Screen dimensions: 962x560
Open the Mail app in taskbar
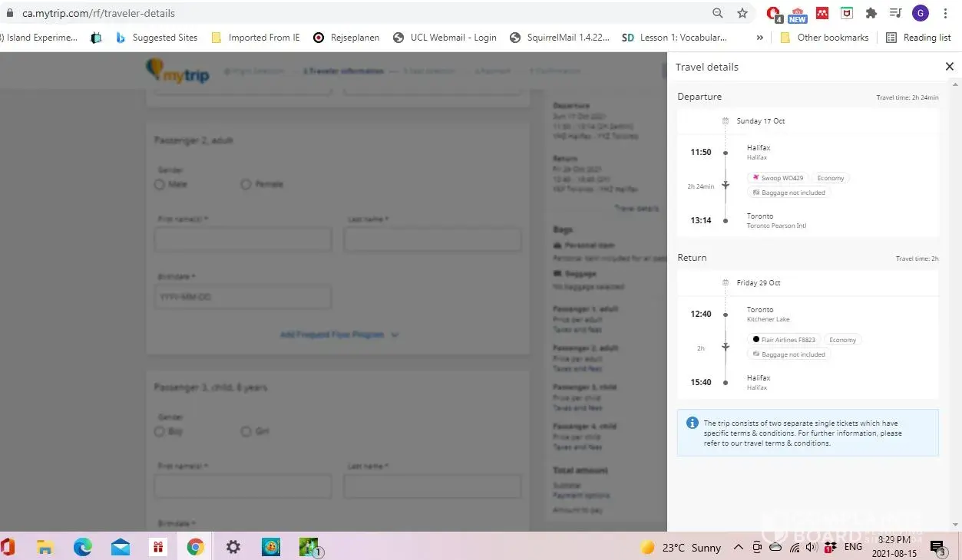pos(121,547)
